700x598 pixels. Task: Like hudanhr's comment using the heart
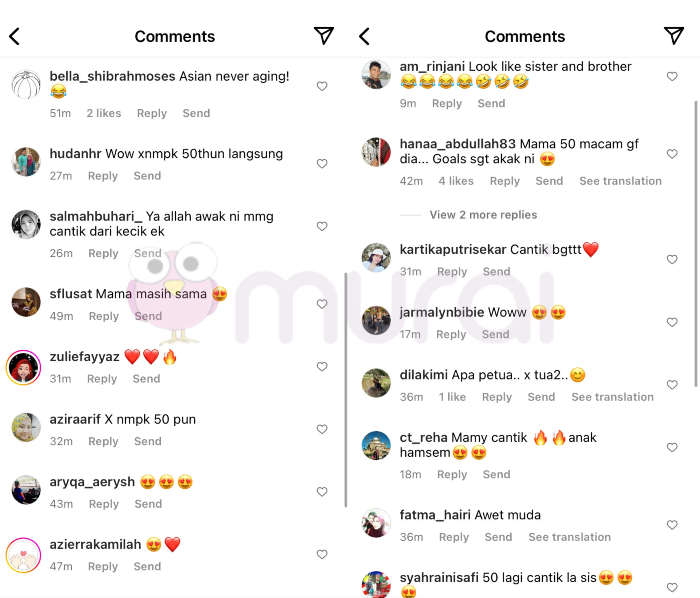(x=322, y=164)
